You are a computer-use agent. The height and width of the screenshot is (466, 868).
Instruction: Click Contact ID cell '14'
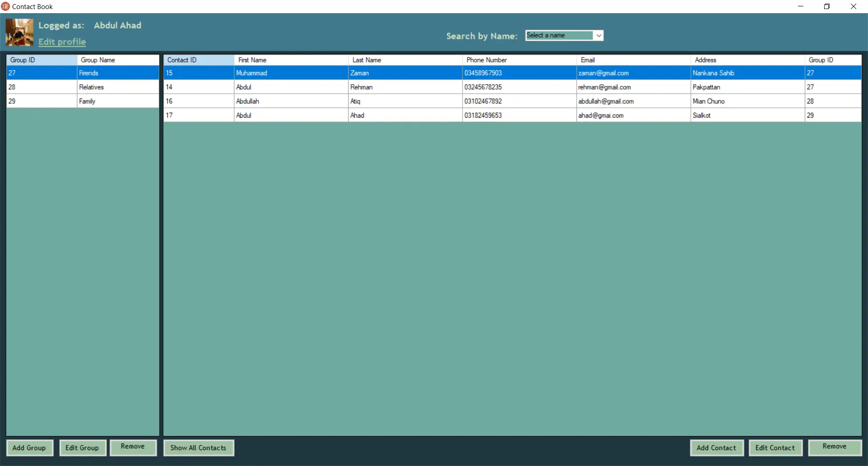199,87
